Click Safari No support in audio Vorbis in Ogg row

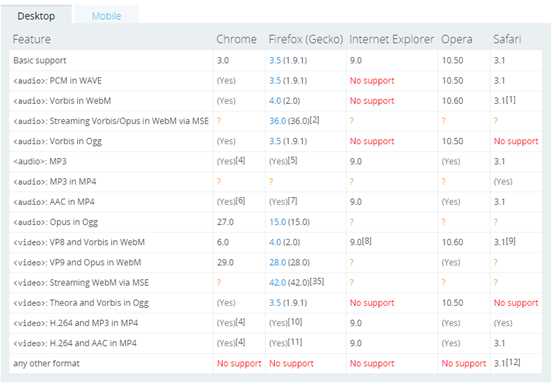(516, 141)
